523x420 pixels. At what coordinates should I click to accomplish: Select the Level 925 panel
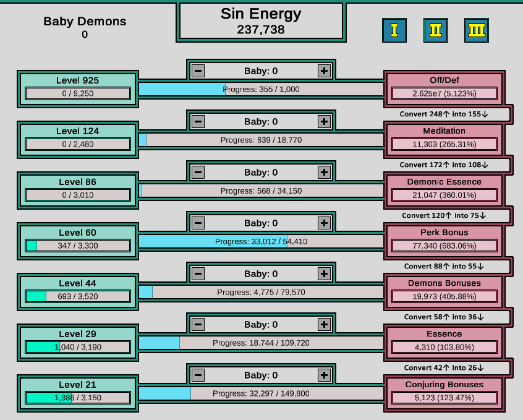pos(77,87)
